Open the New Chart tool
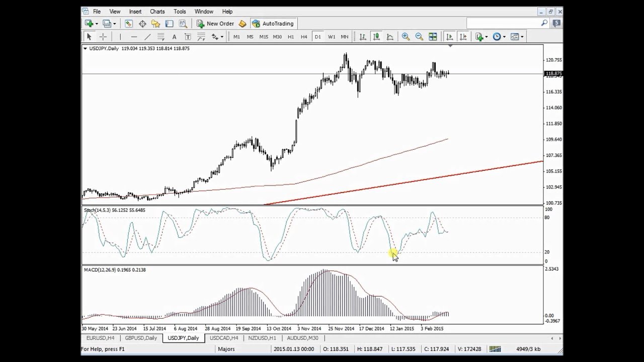This screenshot has height=362, width=644. click(x=89, y=24)
